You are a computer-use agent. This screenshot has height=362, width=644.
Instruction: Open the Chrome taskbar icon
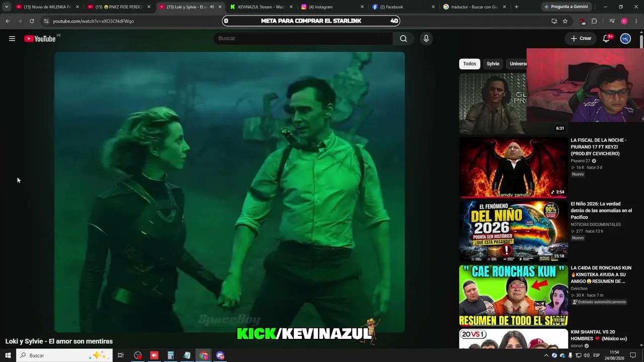pyautogui.click(x=204, y=355)
